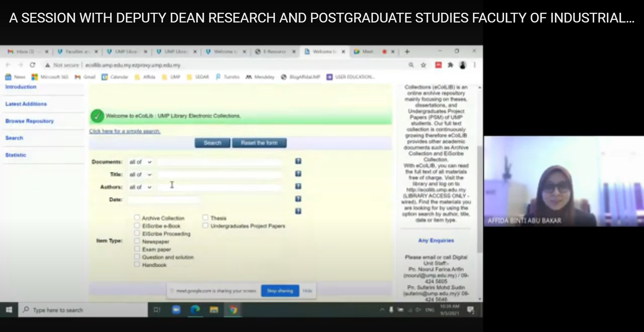Click Stop sharing button
644x332 pixels.
280,291
